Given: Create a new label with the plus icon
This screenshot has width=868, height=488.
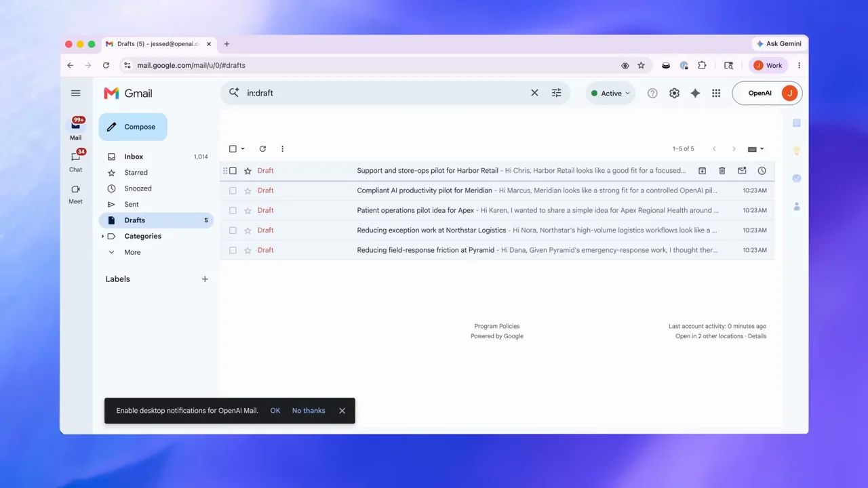Looking at the screenshot, I should click(x=205, y=279).
